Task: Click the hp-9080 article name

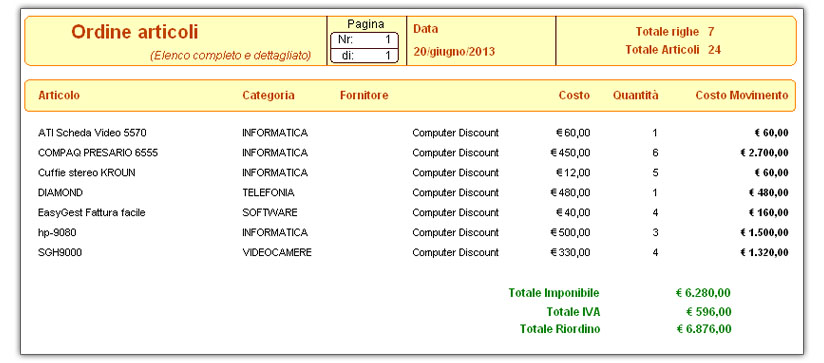Action: [54, 233]
